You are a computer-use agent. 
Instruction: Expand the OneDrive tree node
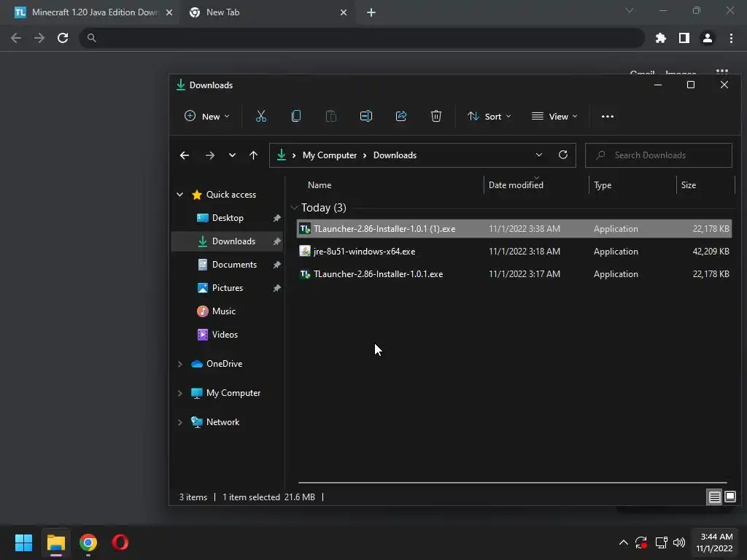coord(179,364)
